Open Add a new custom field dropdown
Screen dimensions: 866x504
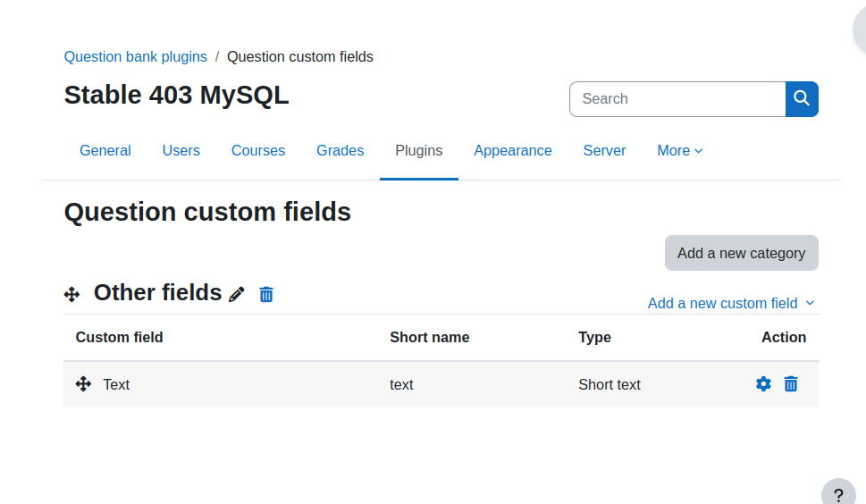point(731,303)
